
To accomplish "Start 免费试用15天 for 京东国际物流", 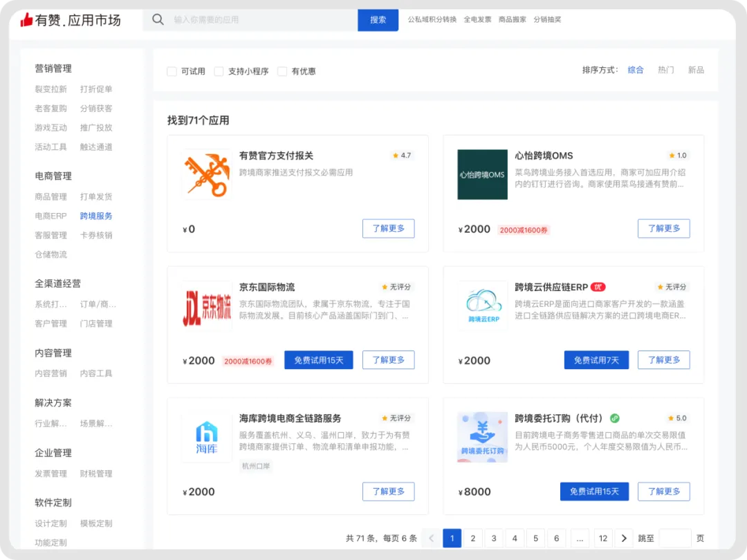I will point(319,360).
